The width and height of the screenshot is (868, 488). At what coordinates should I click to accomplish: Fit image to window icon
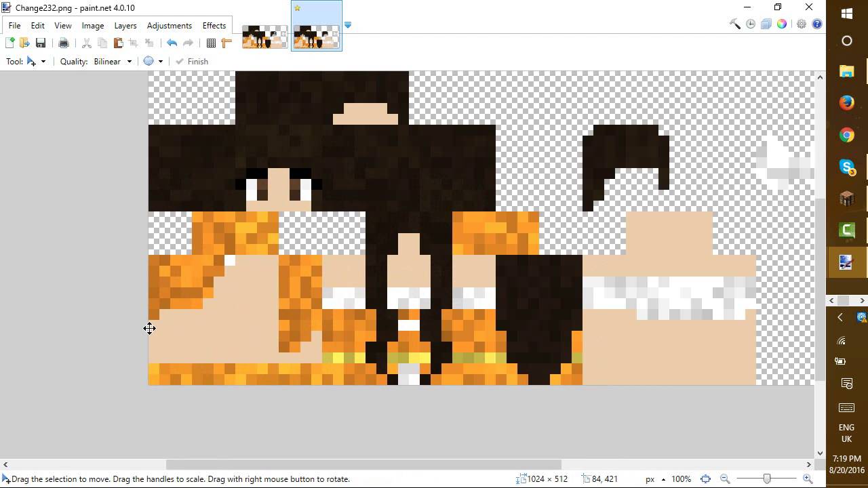point(705,479)
